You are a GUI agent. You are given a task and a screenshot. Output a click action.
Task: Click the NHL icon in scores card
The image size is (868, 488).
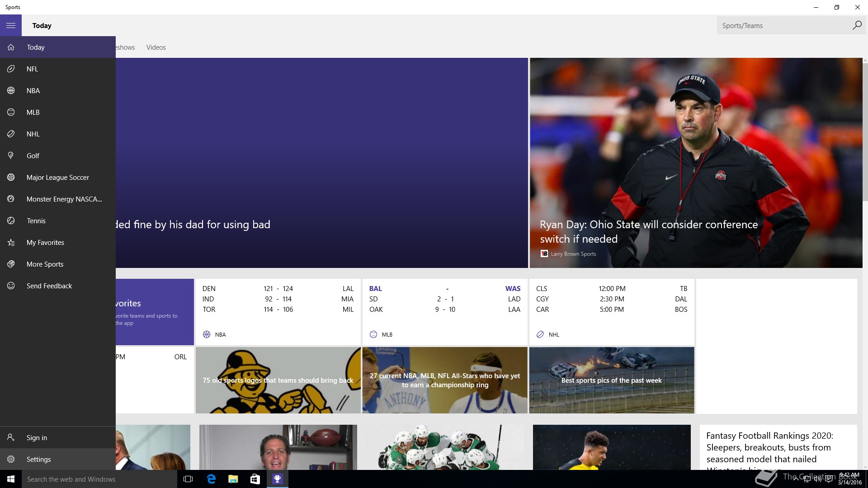click(x=540, y=334)
